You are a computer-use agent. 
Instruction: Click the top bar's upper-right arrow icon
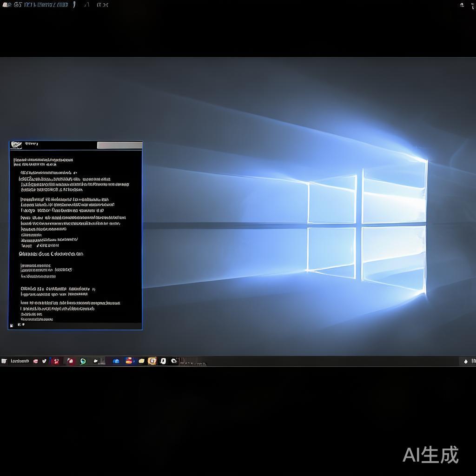(x=462, y=5)
